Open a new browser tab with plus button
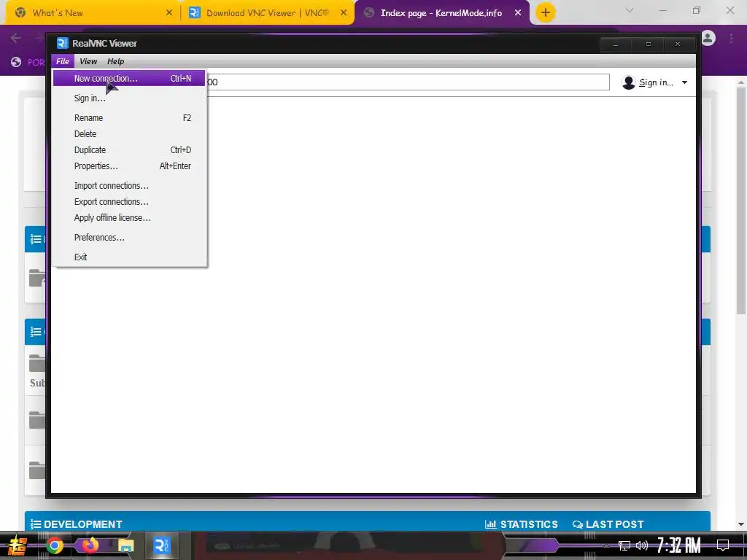Viewport: 747px width, 560px height. (x=546, y=12)
